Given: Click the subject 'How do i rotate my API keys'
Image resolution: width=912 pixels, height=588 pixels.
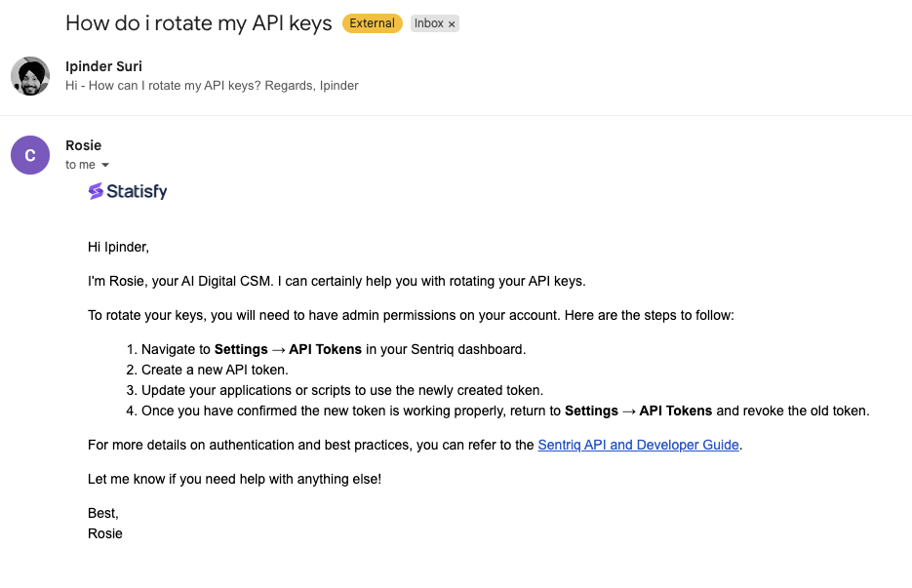Looking at the screenshot, I should [x=198, y=23].
